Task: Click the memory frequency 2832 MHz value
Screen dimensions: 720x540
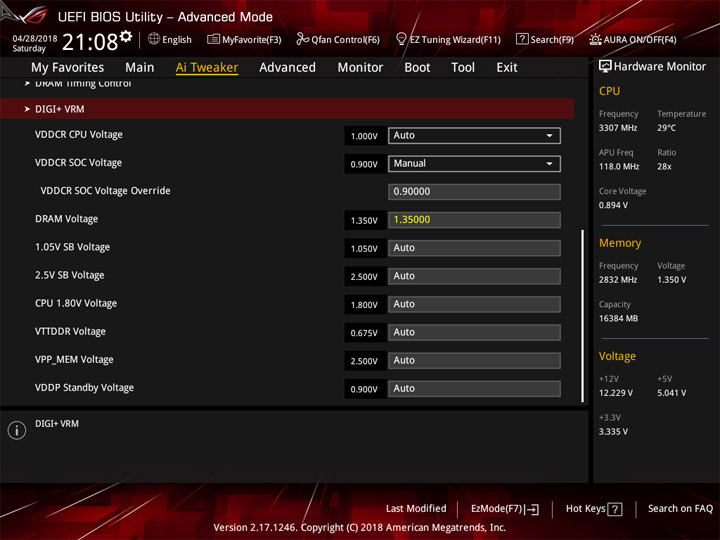Action: coord(618,280)
